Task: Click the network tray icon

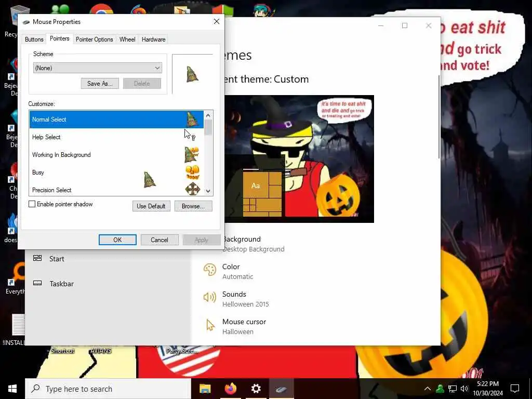Action: coord(453,389)
